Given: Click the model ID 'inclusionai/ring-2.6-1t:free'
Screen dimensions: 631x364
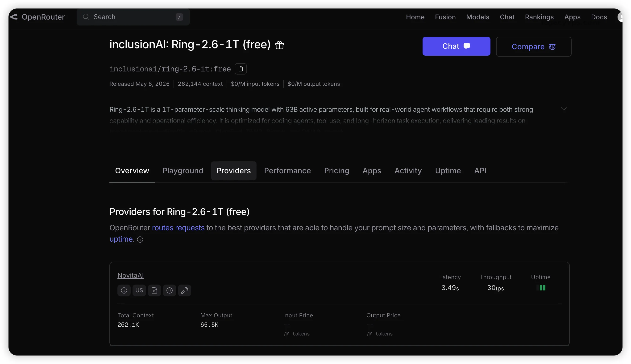Looking at the screenshot, I should tap(170, 69).
